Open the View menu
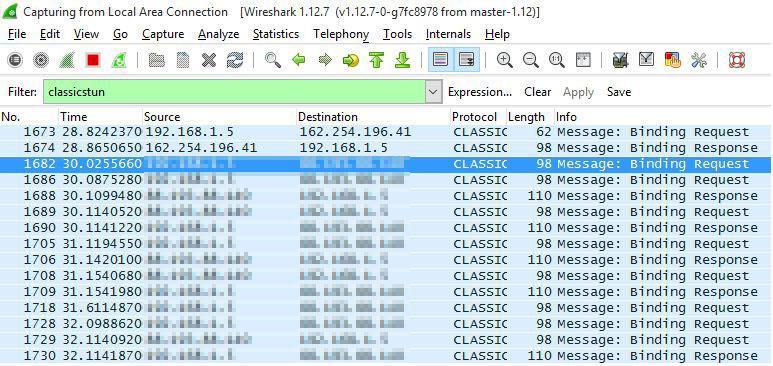773x366 pixels. 86,34
